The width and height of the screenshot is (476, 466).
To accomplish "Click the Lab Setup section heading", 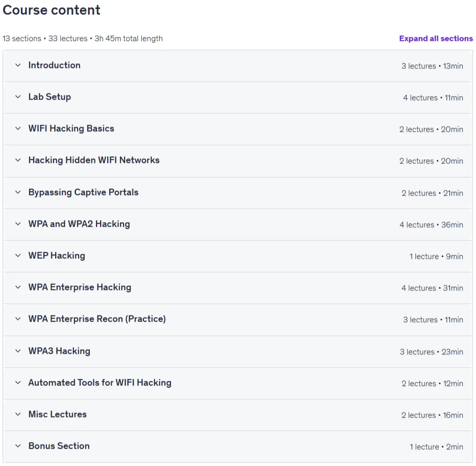I will pos(50,97).
